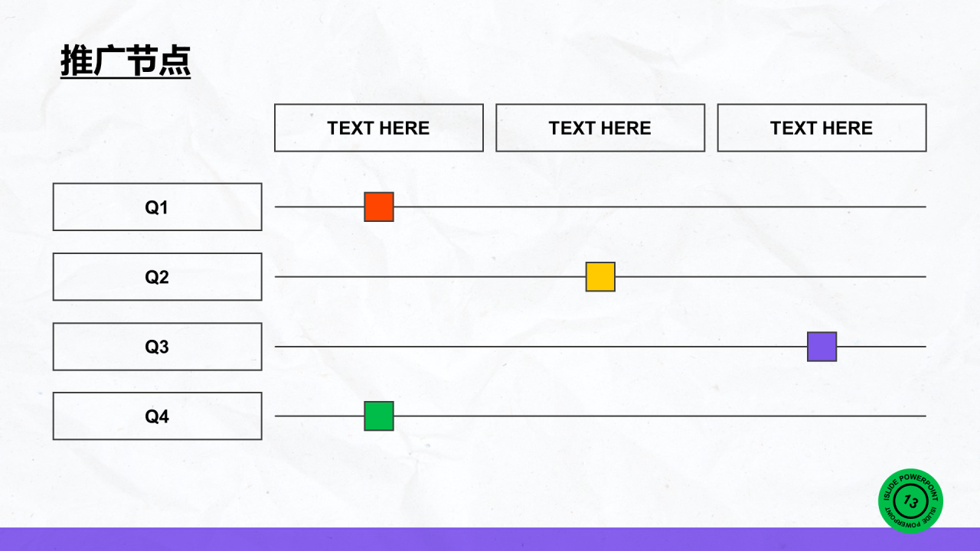Click the last TEXT HERE header box
The width and height of the screenshot is (980, 551).
pos(822,128)
